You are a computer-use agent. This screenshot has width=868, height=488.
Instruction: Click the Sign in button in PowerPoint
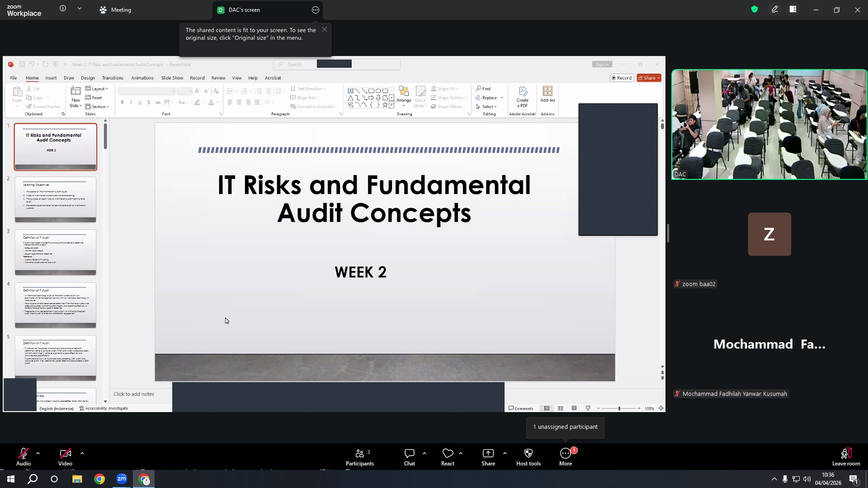pyautogui.click(x=602, y=65)
